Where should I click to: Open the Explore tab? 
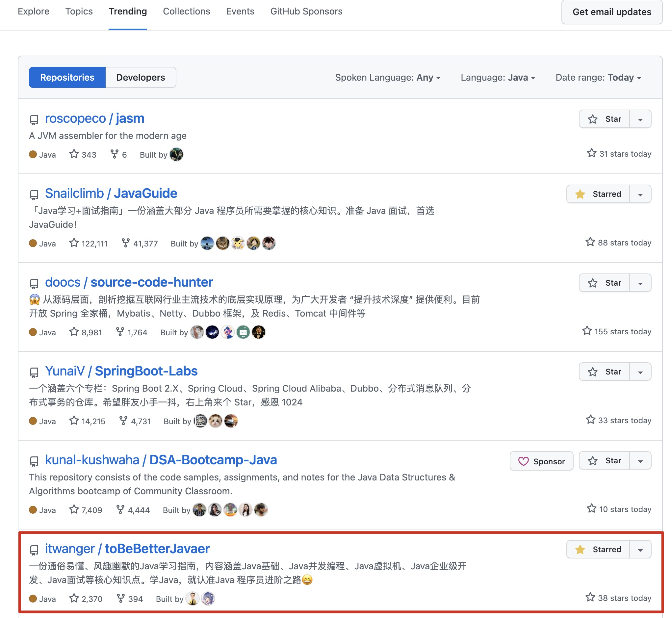point(34,12)
